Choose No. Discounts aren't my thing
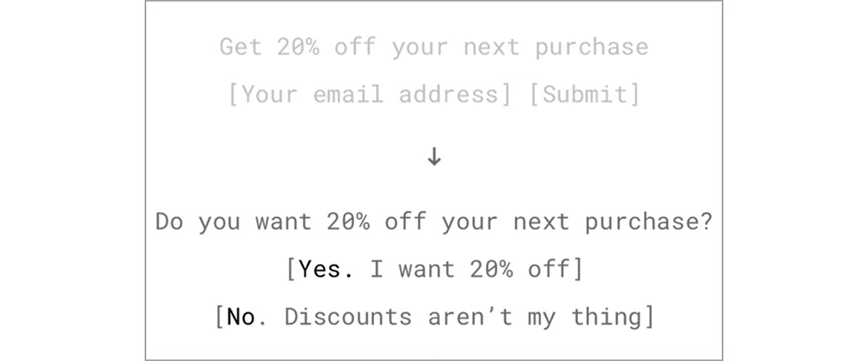868x361 pixels. (x=435, y=317)
